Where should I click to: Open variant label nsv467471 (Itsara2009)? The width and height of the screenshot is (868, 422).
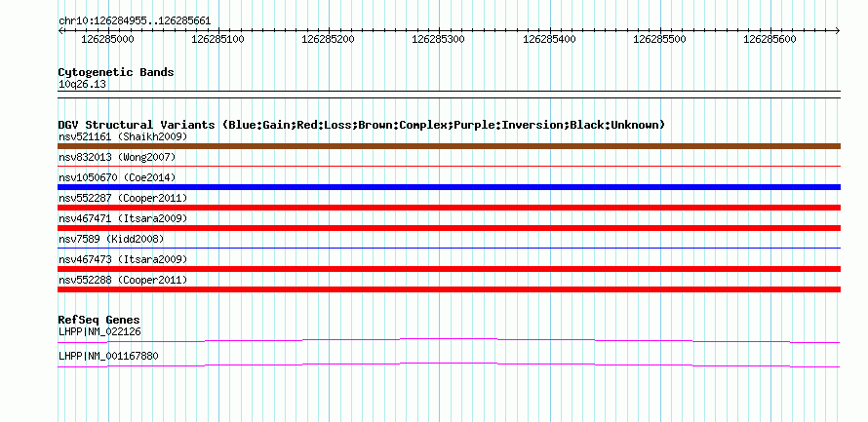123,218
